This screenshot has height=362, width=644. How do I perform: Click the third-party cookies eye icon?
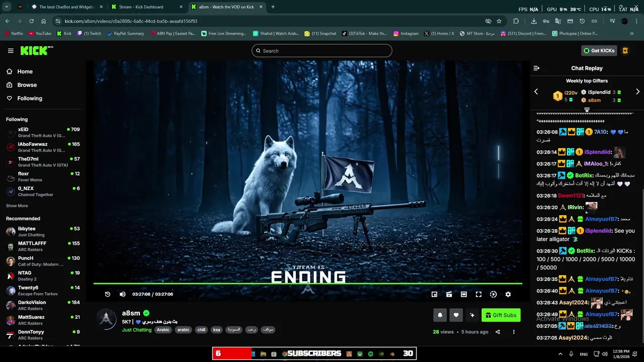[x=488, y=21]
